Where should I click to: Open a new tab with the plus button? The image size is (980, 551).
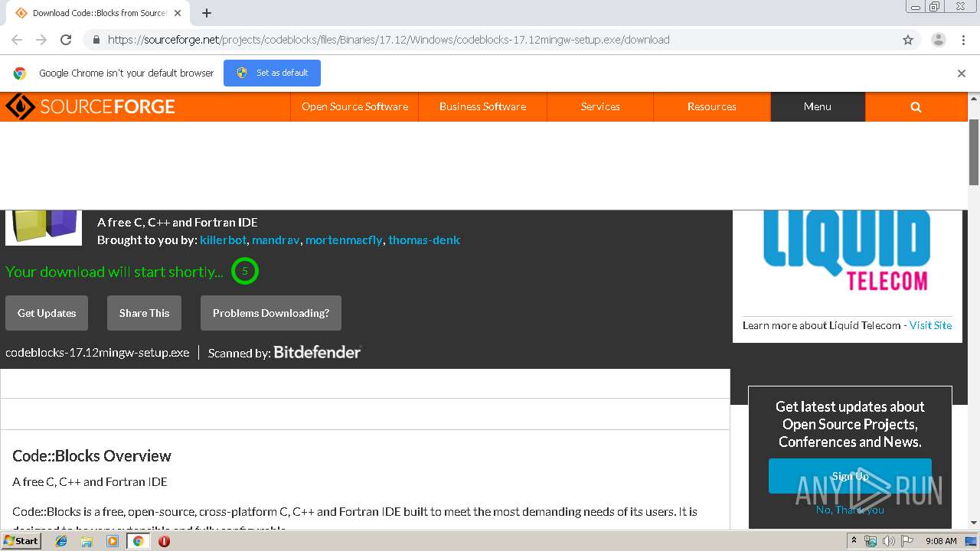[207, 13]
